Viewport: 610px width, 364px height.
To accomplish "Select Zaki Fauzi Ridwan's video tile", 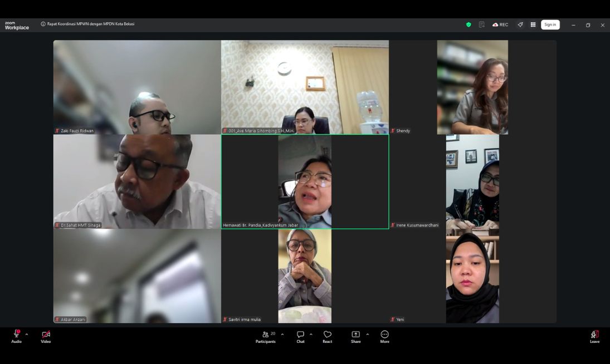I will coord(137,87).
